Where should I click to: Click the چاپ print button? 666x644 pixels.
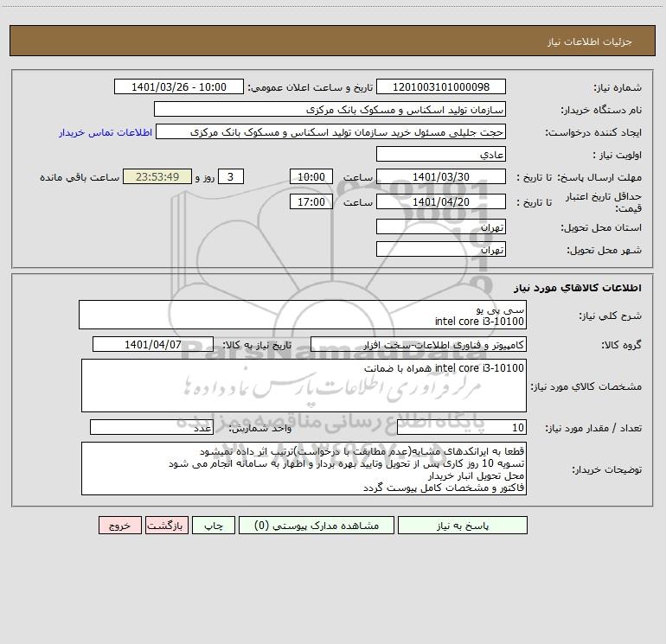pos(214,526)
